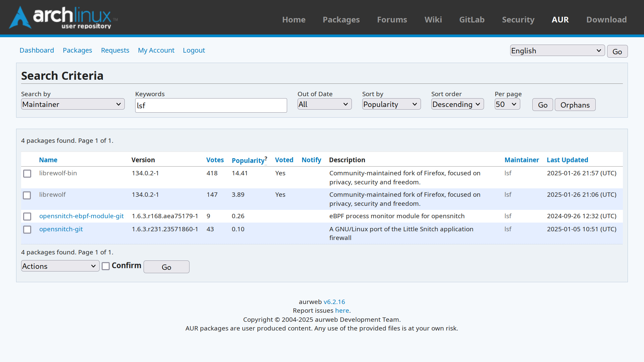
Task: Select the librewolf-bin package checkbox
Action: pos(27,174)
